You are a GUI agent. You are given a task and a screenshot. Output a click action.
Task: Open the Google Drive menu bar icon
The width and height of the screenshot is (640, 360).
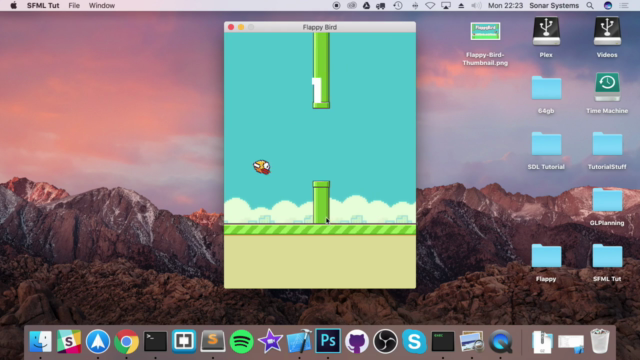point(367,5)
